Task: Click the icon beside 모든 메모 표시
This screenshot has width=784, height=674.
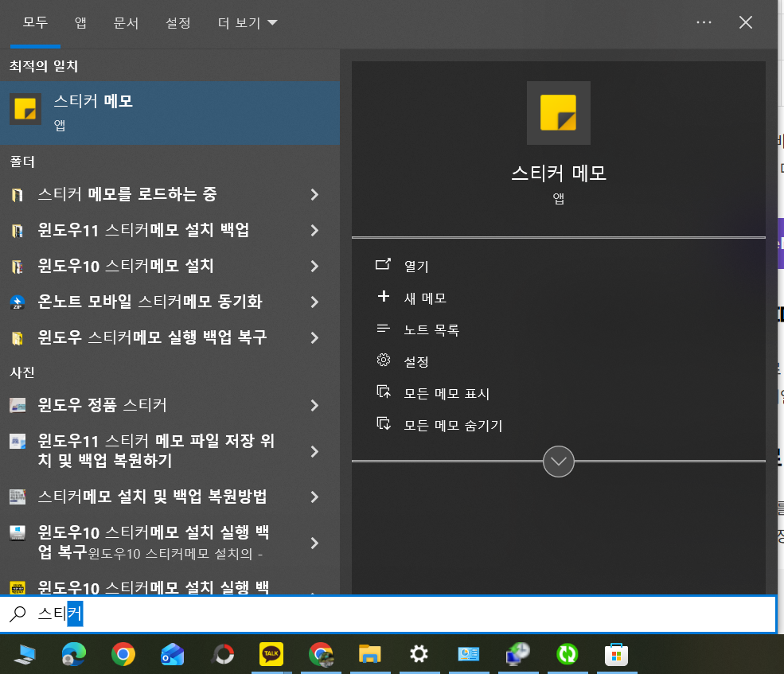Action: point(383,392)
